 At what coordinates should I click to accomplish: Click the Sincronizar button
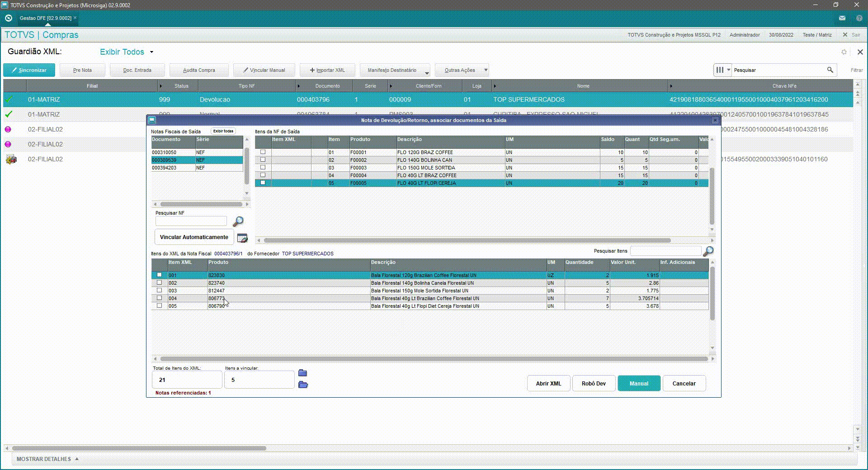click(29, 70)
